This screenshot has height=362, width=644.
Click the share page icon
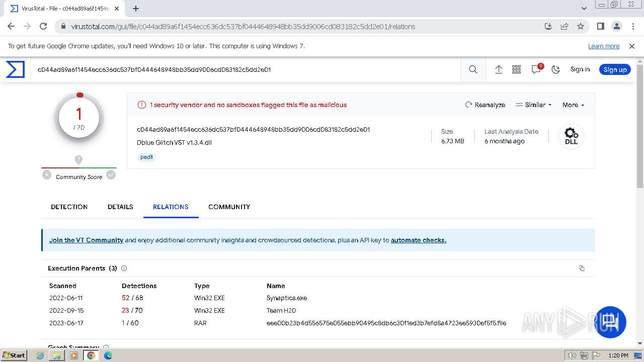(x=565, y=27)
